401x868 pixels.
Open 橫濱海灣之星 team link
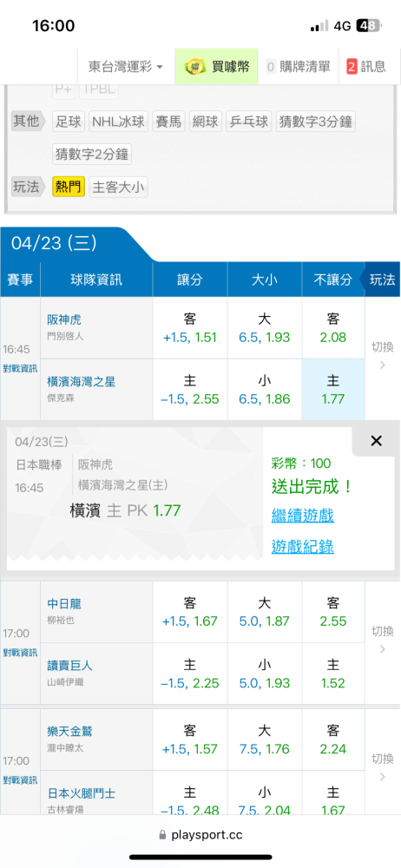[x=81, y=382]
